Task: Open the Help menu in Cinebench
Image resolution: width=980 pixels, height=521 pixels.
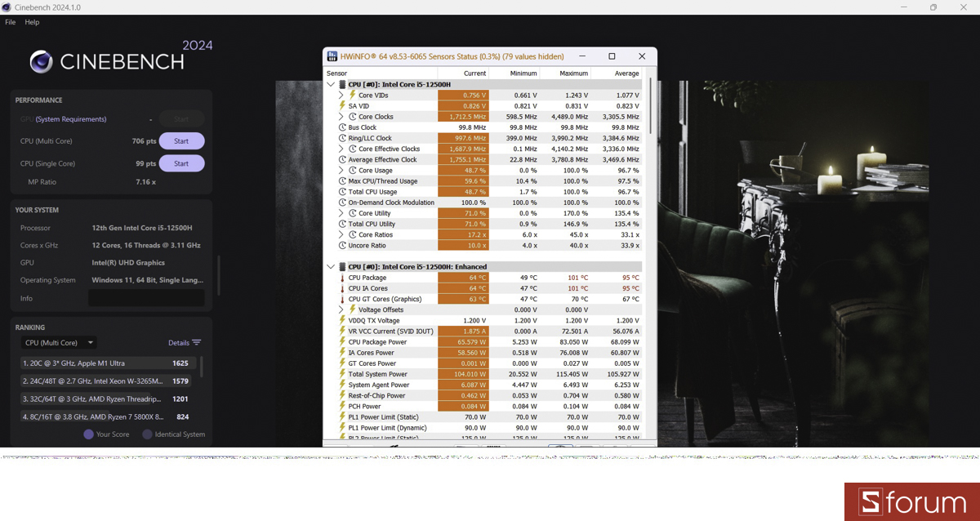Action: pyautogui.click(x=32, y=22)
